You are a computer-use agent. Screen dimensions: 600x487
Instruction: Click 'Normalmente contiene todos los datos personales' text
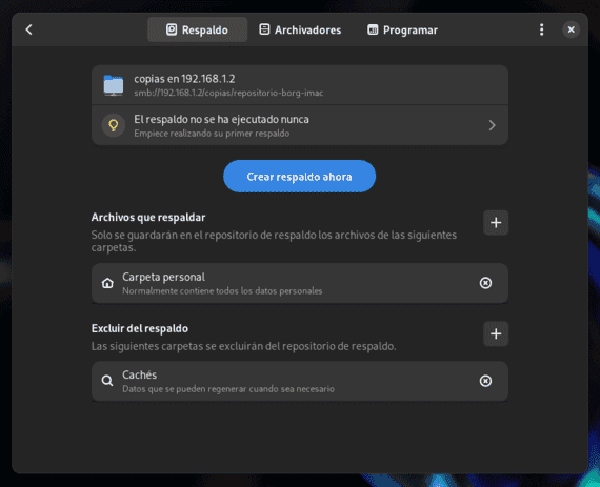(222, 291)
